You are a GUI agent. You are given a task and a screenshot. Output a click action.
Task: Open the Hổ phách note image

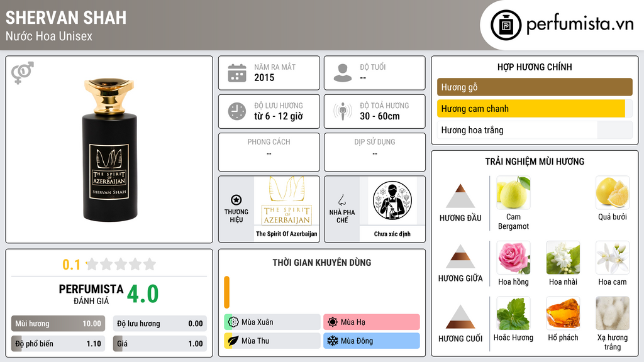tap(563, 313)
